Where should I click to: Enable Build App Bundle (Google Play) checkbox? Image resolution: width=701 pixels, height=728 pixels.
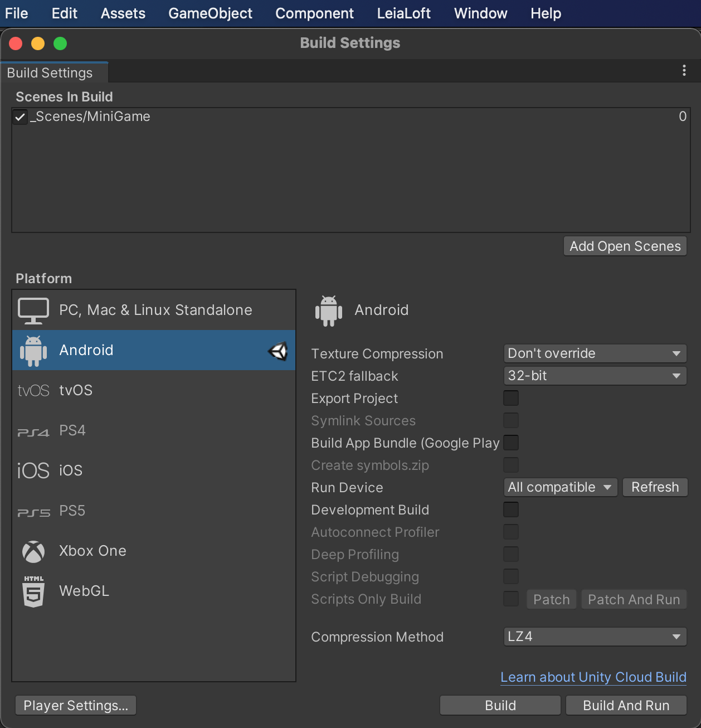coord(511,443)
